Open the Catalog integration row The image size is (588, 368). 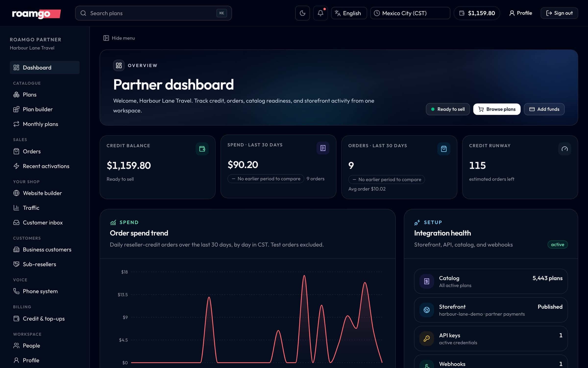click(491, 281)
